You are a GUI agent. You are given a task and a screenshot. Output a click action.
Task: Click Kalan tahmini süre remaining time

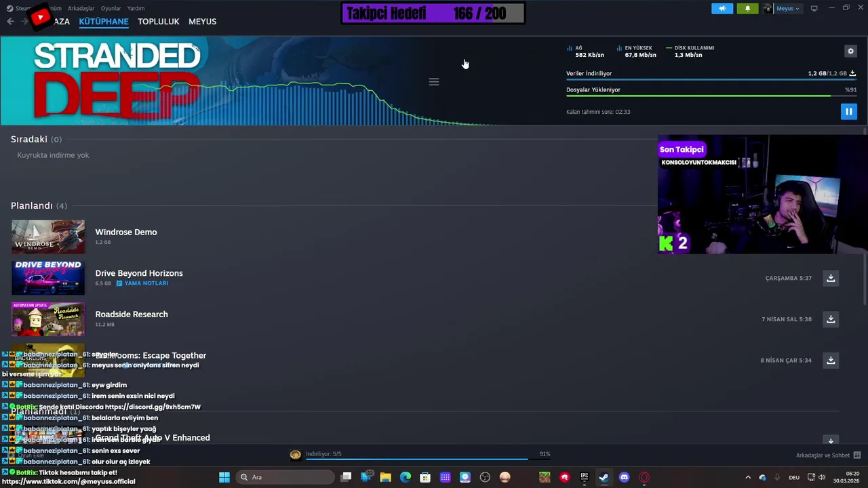tap(598, 112)
